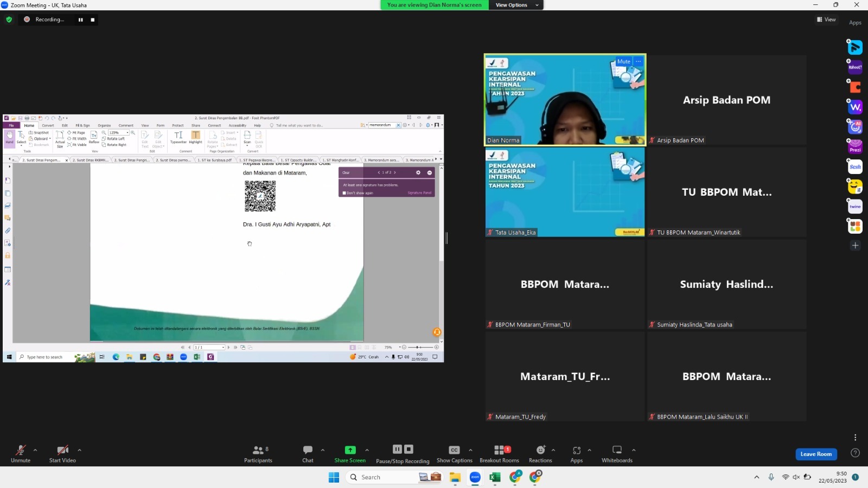The height and width of the screenshot is (488, 868).
Task: Open Whiteboards from the meeting toolbar
Action: 617,453
